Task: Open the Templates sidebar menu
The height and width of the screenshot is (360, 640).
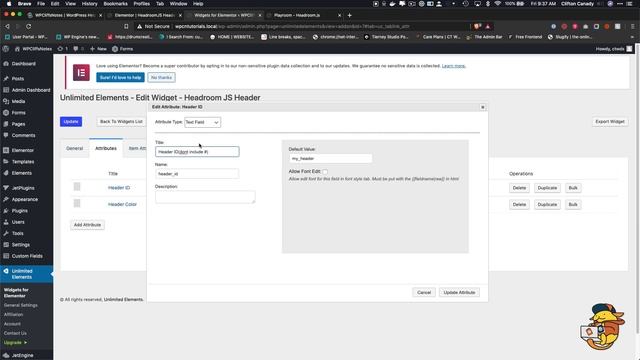Action: click(23, 162)
